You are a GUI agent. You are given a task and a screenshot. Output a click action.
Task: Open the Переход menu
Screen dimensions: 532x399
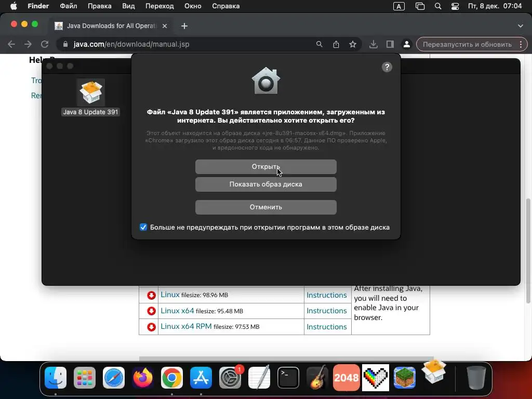click(x=159, y=6)
